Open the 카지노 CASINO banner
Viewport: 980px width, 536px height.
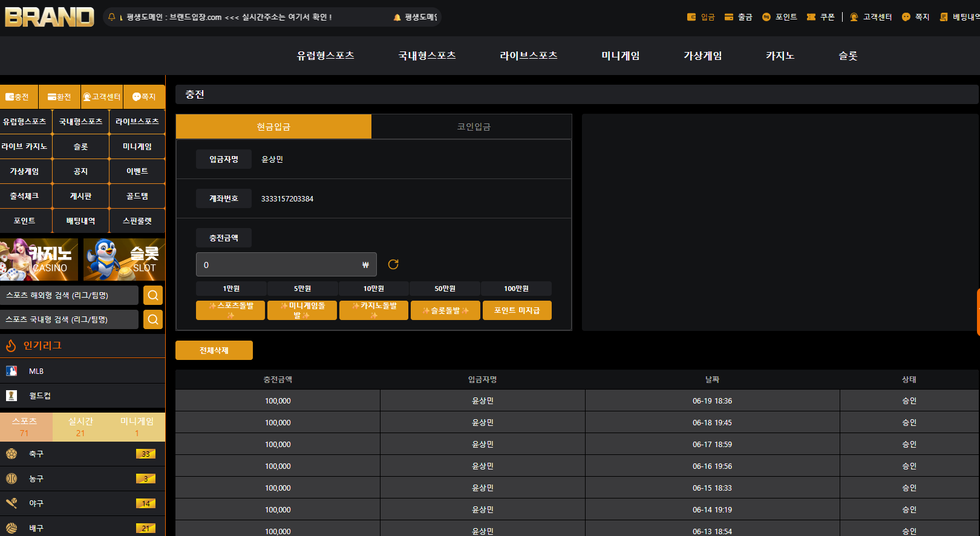(x=39, y=260)
